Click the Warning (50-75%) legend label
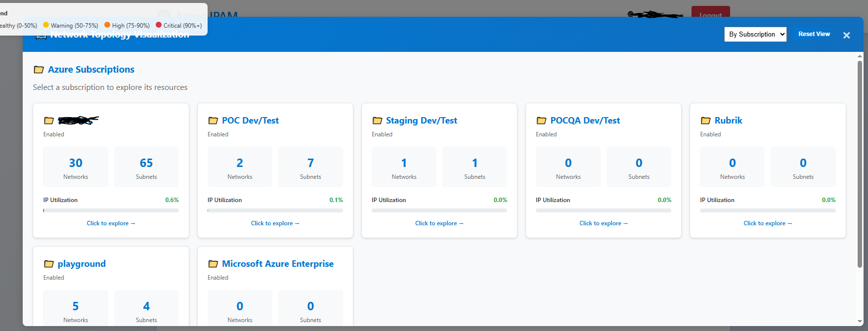The height and width of the screenshot is (331, 868). point(74,25)
